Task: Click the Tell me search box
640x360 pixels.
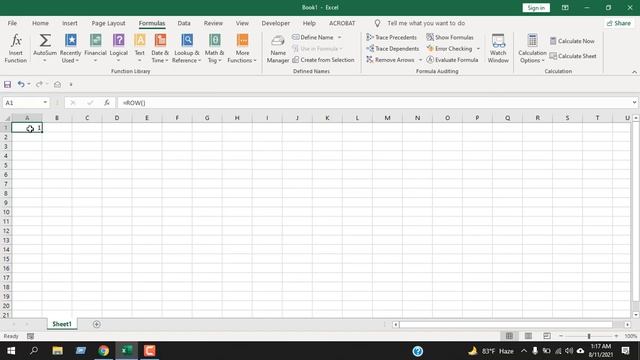Action: (426, 23)
